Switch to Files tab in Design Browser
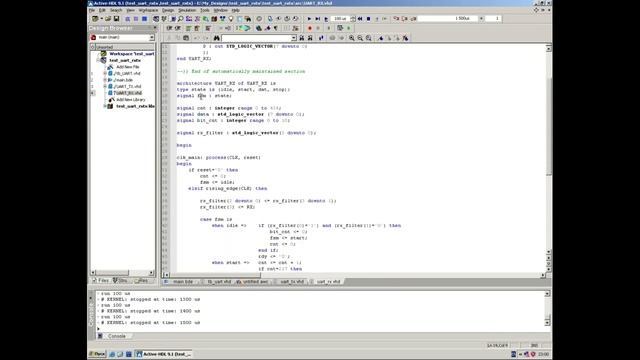Screen dimensions: 640x360 pos(100,281)
